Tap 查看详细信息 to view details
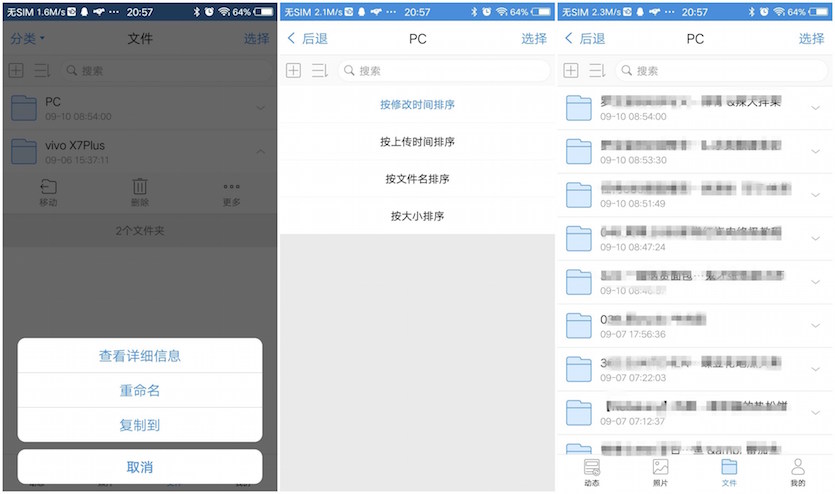The image size is (835, 494). pos(140,356)
